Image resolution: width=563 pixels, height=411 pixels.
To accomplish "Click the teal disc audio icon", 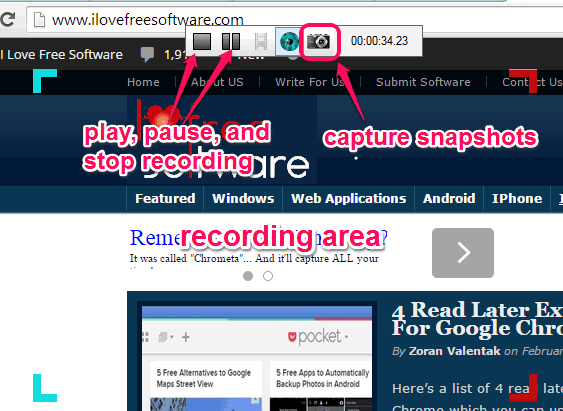I will tap(289, 42).
